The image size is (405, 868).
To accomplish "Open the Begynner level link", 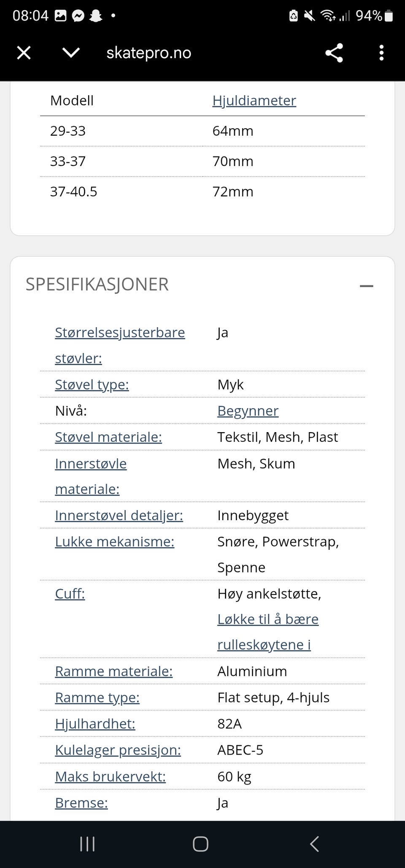I will click(x=248, y=411).
